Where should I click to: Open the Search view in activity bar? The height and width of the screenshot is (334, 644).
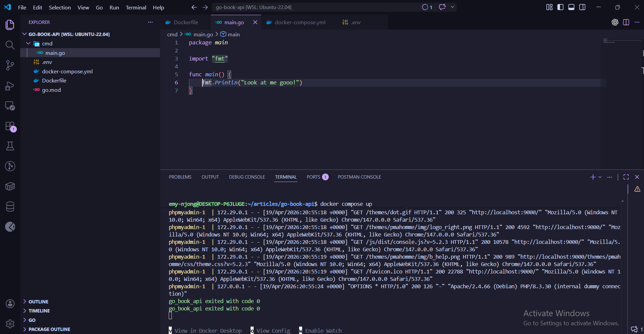pyautogui.click(x=10, y=45)
